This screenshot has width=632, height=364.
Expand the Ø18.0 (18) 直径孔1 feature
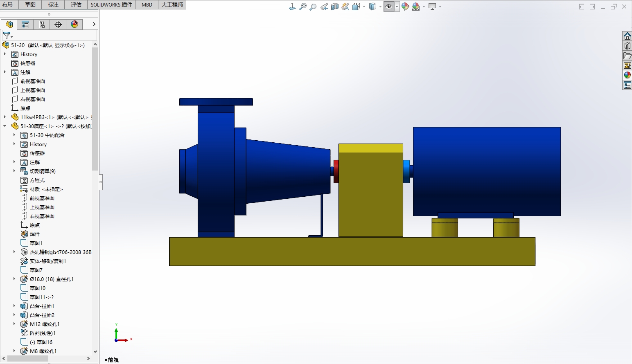(x=14, y=279)
